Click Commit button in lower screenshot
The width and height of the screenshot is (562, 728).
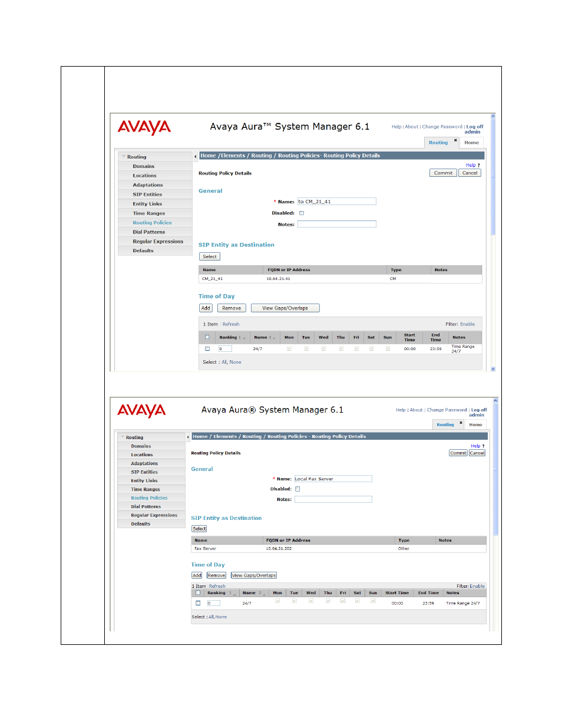point(458,453)
